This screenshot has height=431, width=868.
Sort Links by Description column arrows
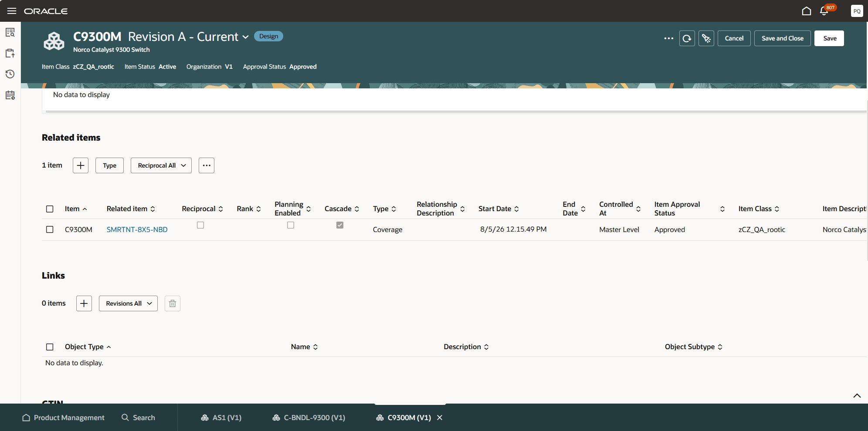pyautogui.click(x=486, y=347)
